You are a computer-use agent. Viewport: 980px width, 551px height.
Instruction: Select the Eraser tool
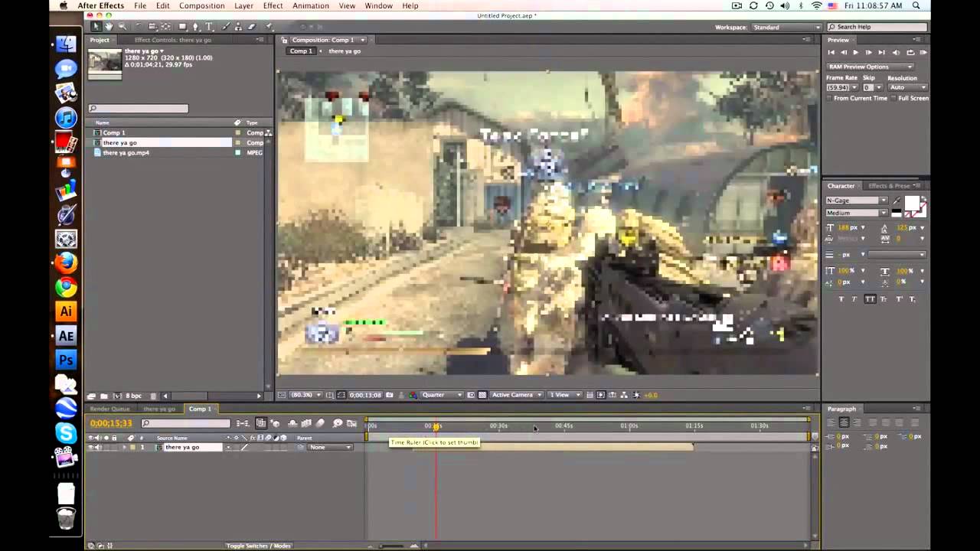(x=251, y=27)
